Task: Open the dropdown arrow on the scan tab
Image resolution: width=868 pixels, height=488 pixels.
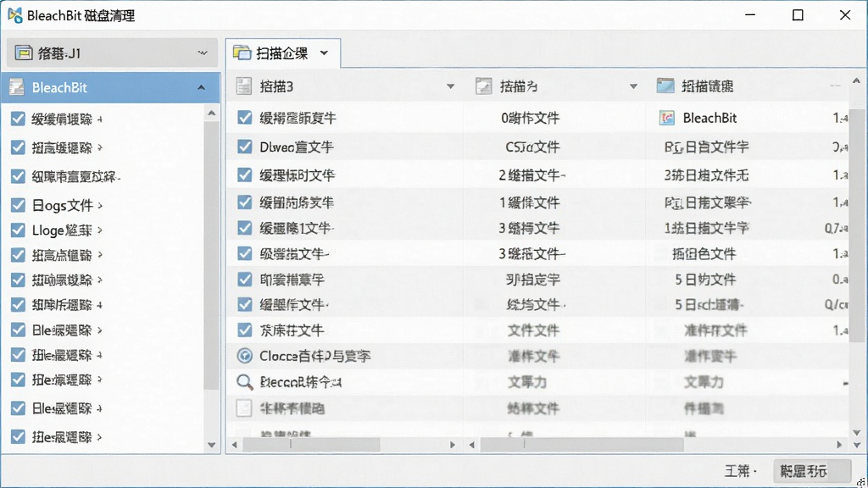Action: pos(324,53)
